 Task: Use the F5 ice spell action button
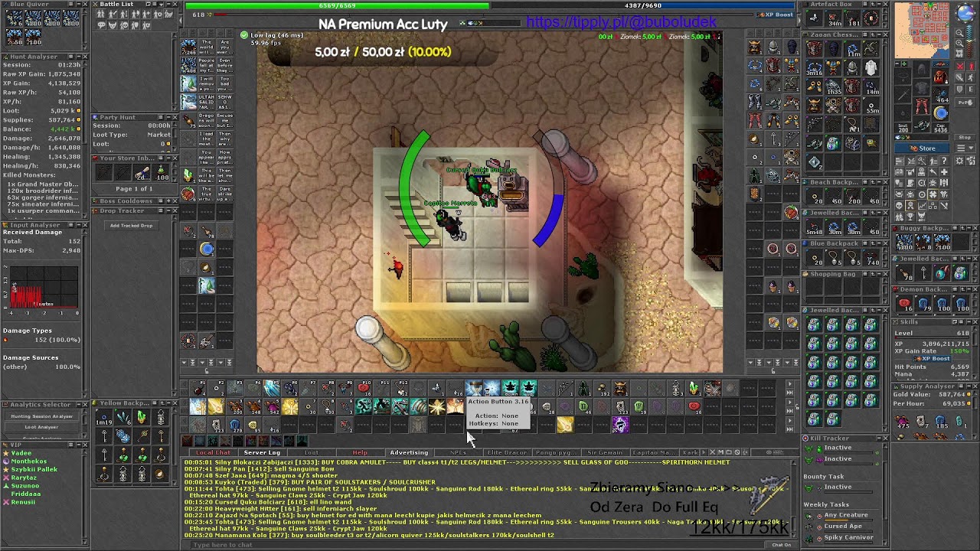(272, 388)
